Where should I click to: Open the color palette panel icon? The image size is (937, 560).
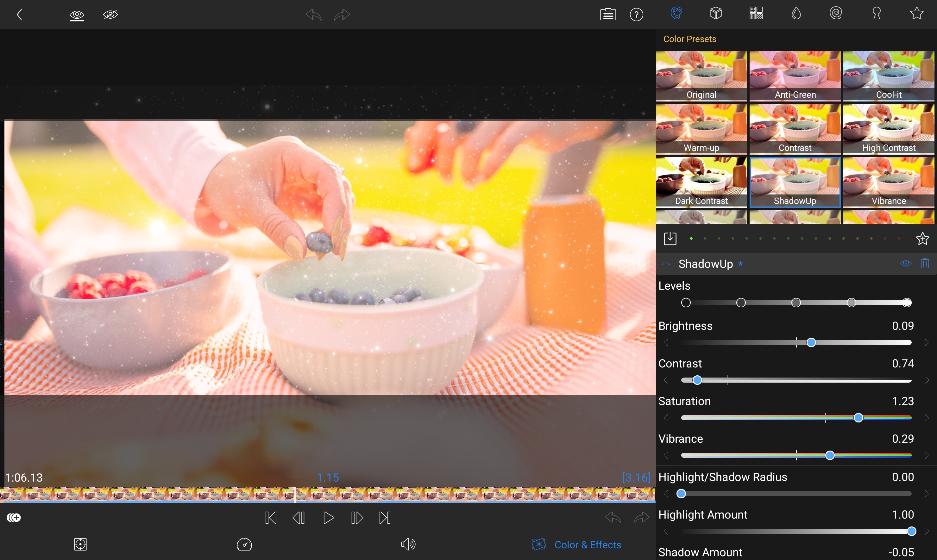[676, 14]
